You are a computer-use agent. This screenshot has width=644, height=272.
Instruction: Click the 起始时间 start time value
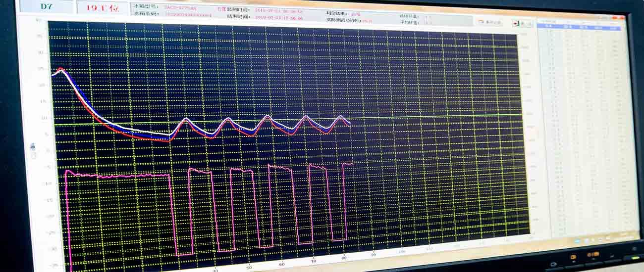coord(278,10)
